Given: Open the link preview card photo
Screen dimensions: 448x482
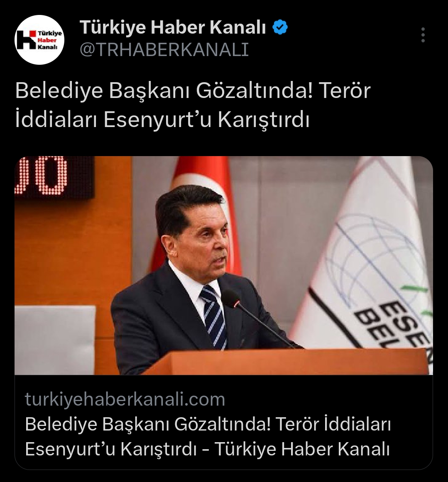Looking at the screenshot, I should (x=224, y=265).
